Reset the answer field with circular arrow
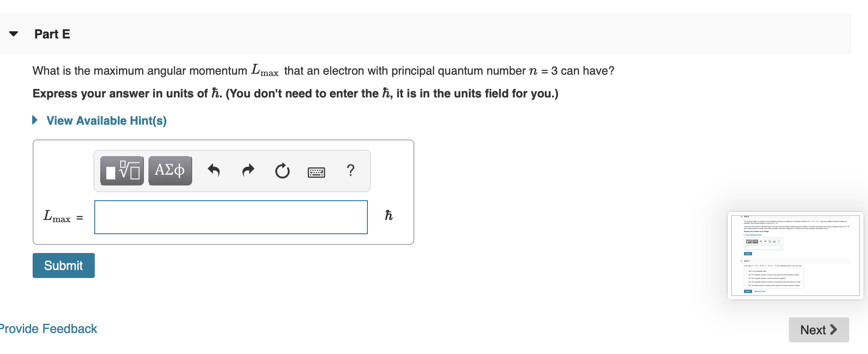Viewport: 868px width, 354px height. [282, 171]
